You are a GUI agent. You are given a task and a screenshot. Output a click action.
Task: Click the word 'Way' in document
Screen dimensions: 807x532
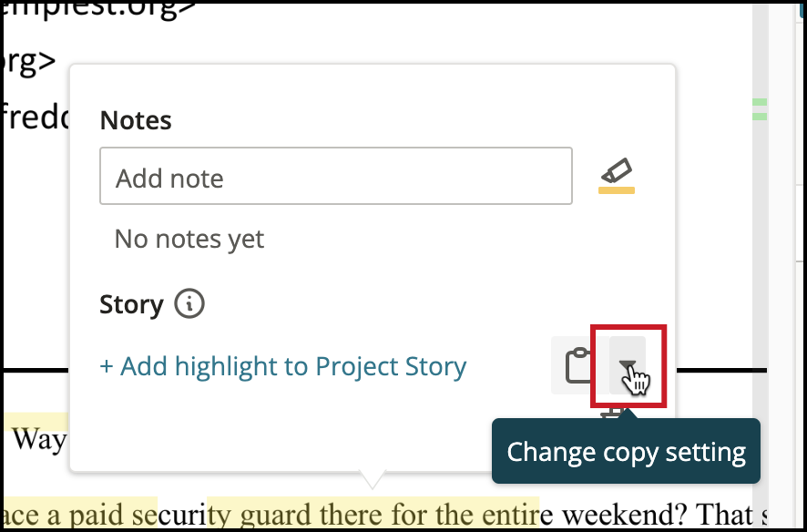pyautogui.click(x=39, y=440)
